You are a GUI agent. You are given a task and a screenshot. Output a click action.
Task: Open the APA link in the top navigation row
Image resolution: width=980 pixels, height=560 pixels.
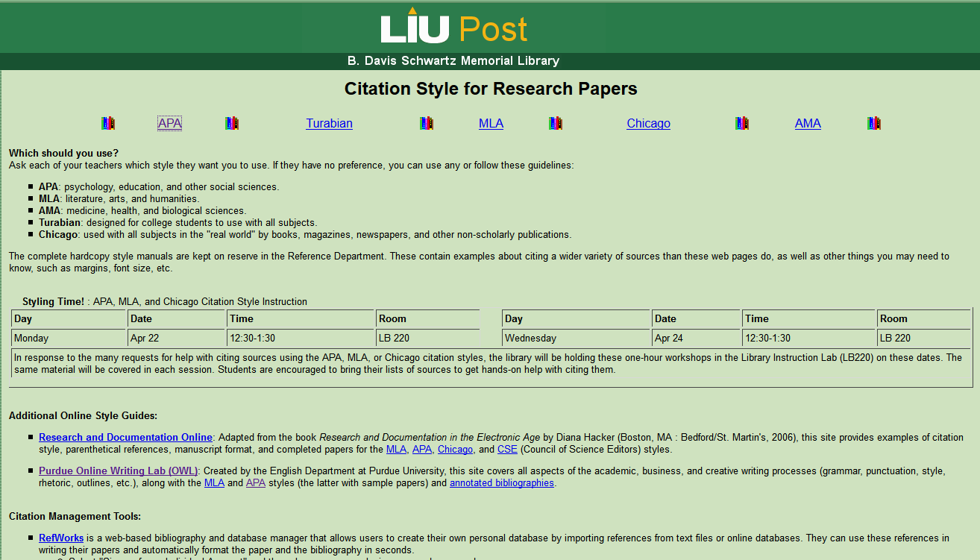pos(169,124)
